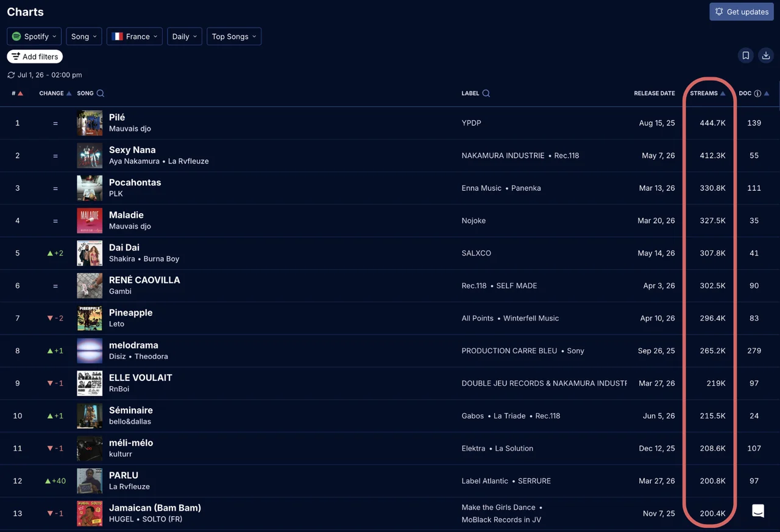Screen dimensions: 780x532
Task: Click PARLU album cover thumbnail
Action: coord(90,481)
